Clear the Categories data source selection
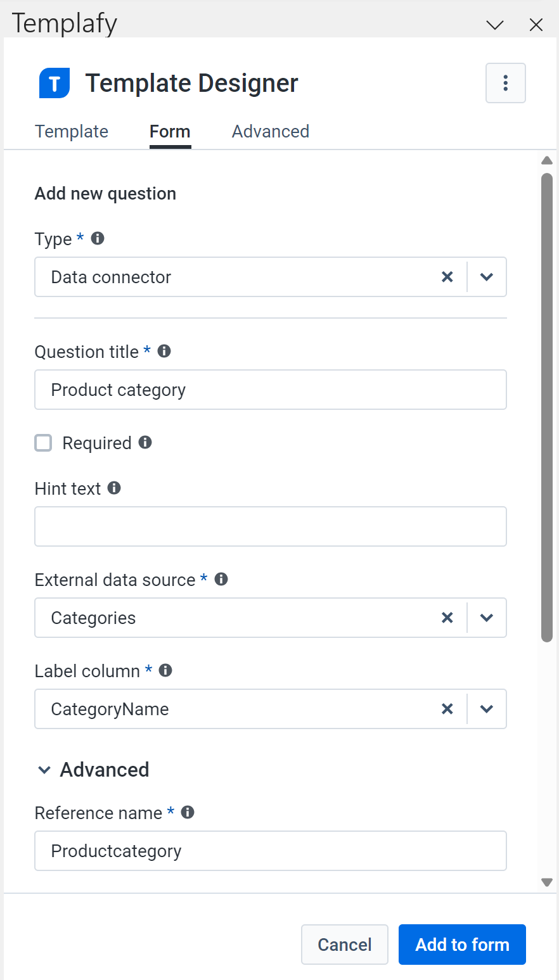 [447, 618]
